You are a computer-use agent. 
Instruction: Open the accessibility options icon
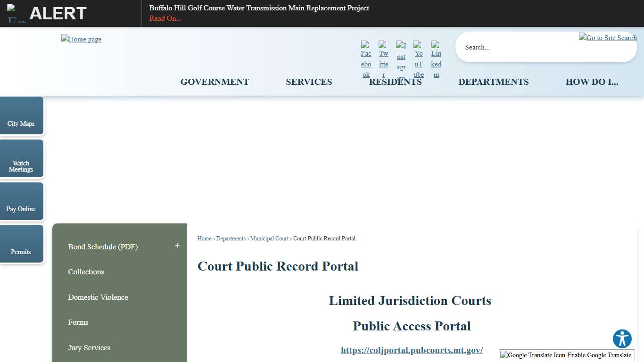coord(622,338)
